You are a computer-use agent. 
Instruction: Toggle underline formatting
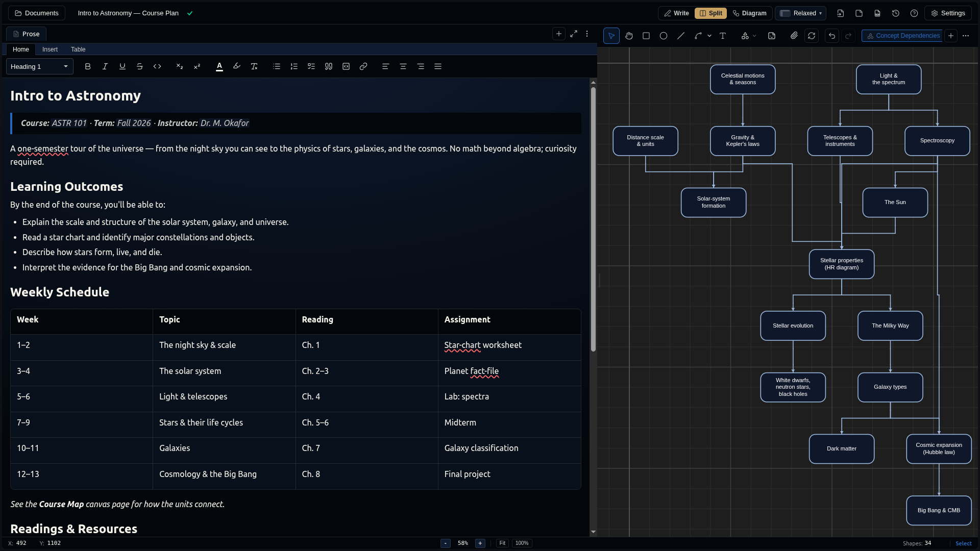point(122,66)
